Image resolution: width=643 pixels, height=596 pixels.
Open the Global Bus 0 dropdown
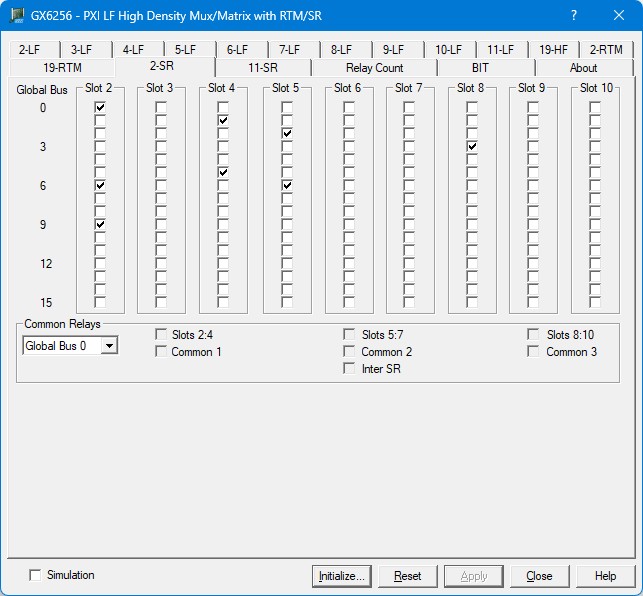click(109, 346)
